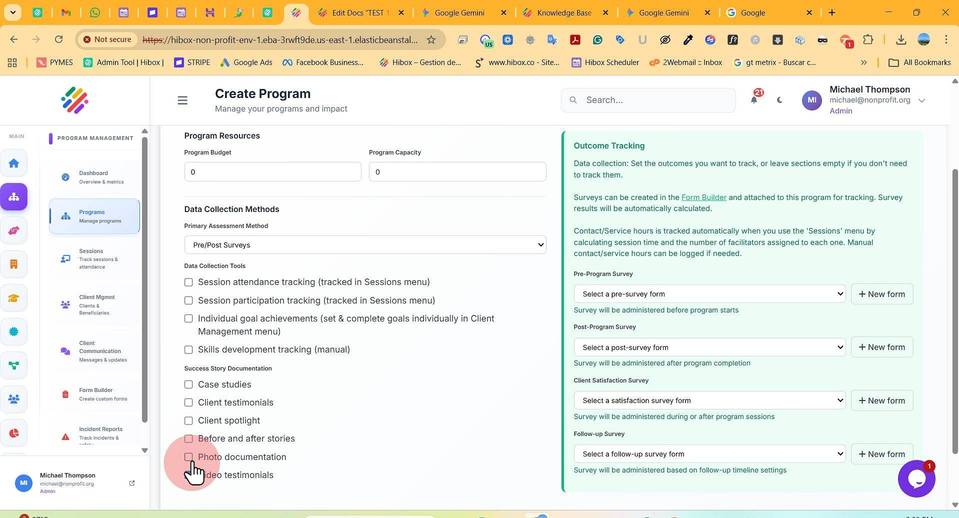Viewport: 959px width, 518px height.
Task: Click New form button for Post-Program Survey
Action: tap(881, 347)
